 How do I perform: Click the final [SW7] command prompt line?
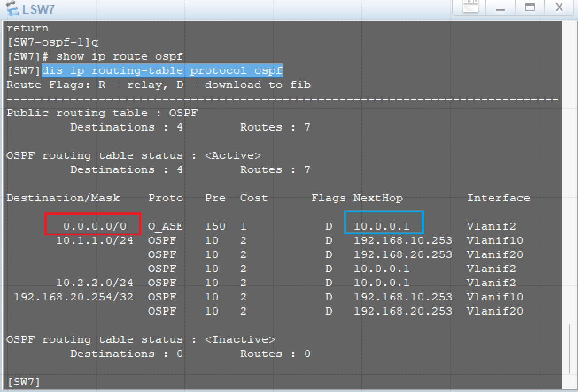click(23, 382)
